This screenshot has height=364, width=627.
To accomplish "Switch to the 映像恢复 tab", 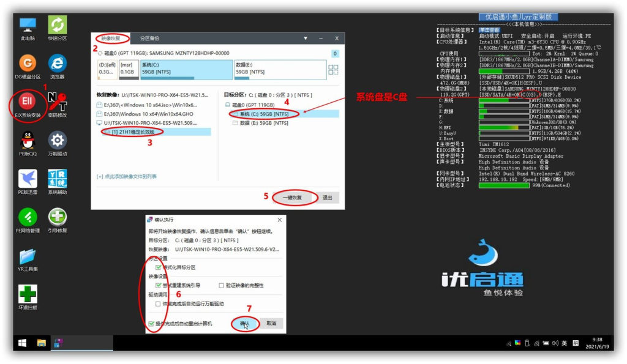I will click(111, 39).
